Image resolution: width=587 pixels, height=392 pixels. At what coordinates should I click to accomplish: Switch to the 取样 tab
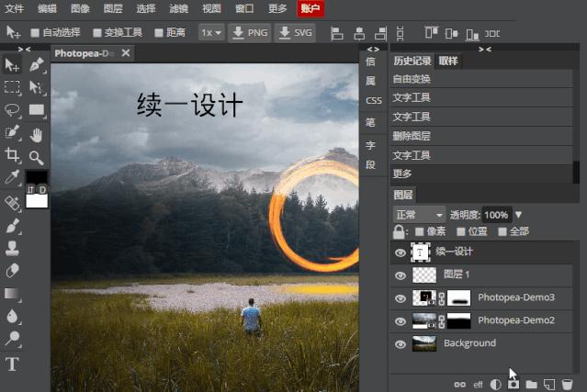click(x=448, y=61)
